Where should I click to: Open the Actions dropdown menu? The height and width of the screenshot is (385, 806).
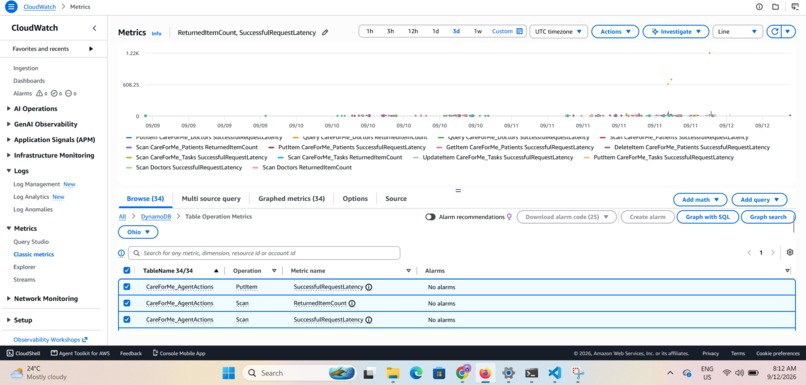615,31
